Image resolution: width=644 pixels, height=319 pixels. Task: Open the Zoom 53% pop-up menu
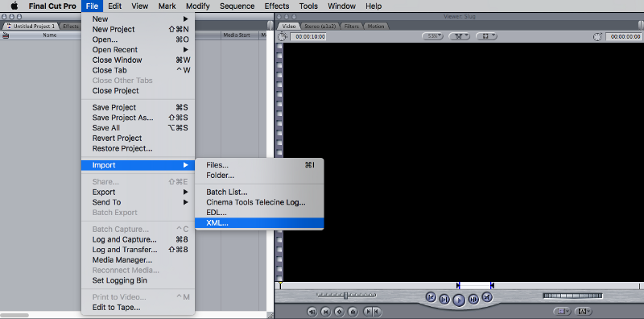(433, 36)
